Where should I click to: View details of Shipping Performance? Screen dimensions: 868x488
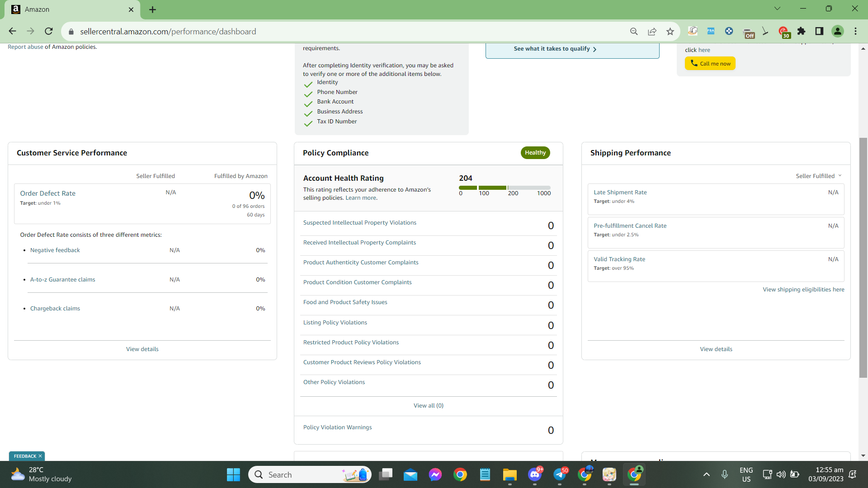point(716,349)
